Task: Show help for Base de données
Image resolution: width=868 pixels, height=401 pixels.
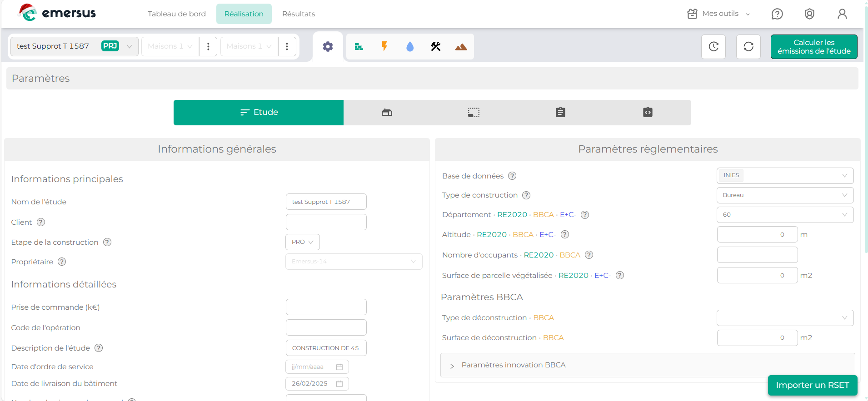Action: pos(512,176)
